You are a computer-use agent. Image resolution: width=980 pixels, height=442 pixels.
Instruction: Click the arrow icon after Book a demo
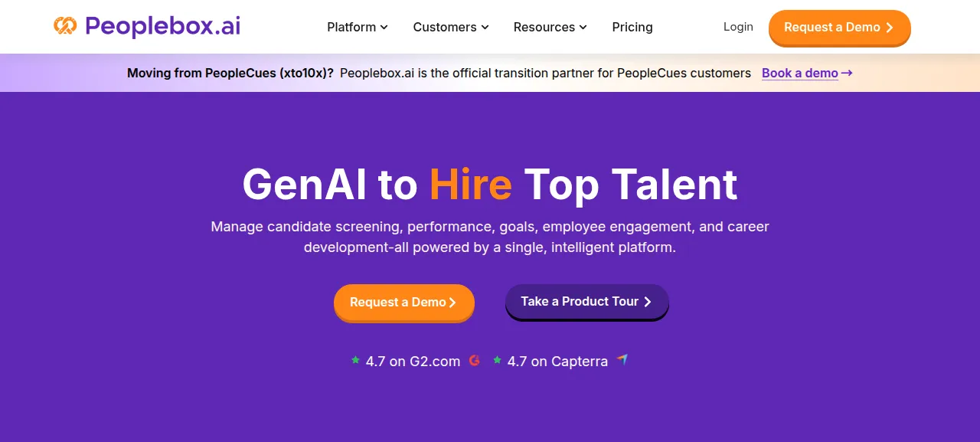click(x=847, y=74)
